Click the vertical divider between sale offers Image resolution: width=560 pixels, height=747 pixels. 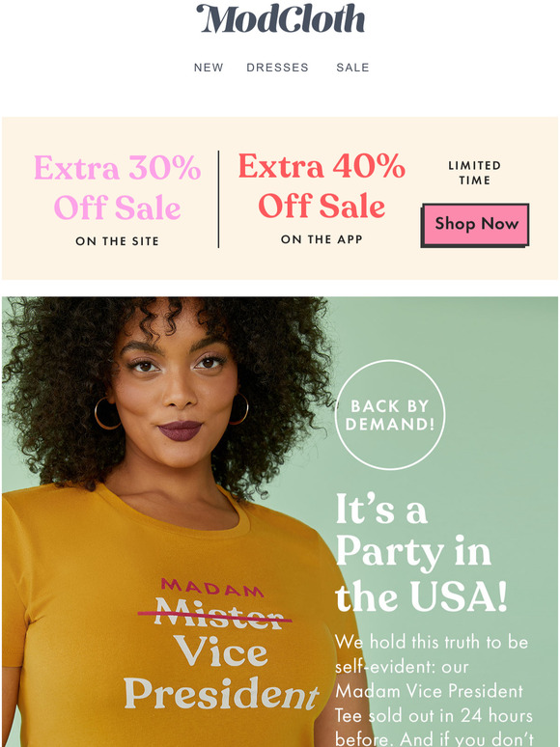tap(219, 199)
